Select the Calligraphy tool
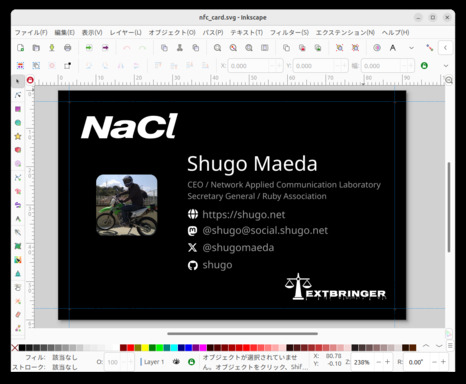Viewport: 466px width, 384px height. [x=18, y=205]
